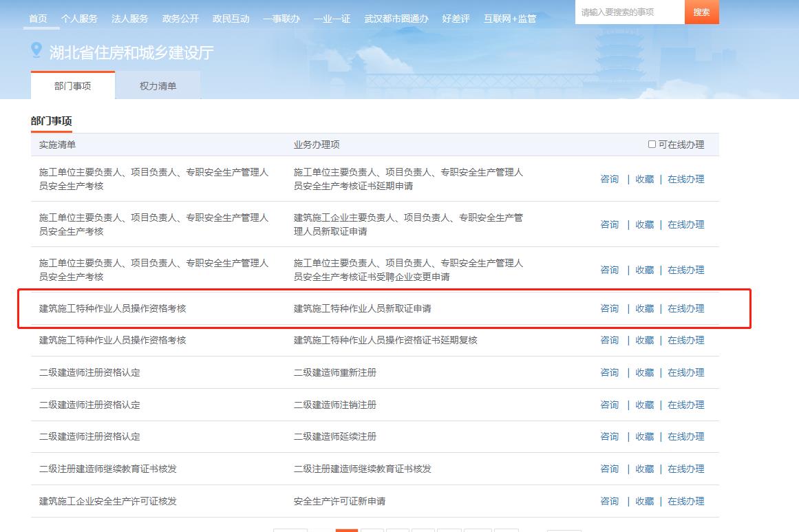Select 互联网+监管 in the top navigation
Image resolution: width=799 pixels, height=532 pixels.
click(x=510, y=19)
